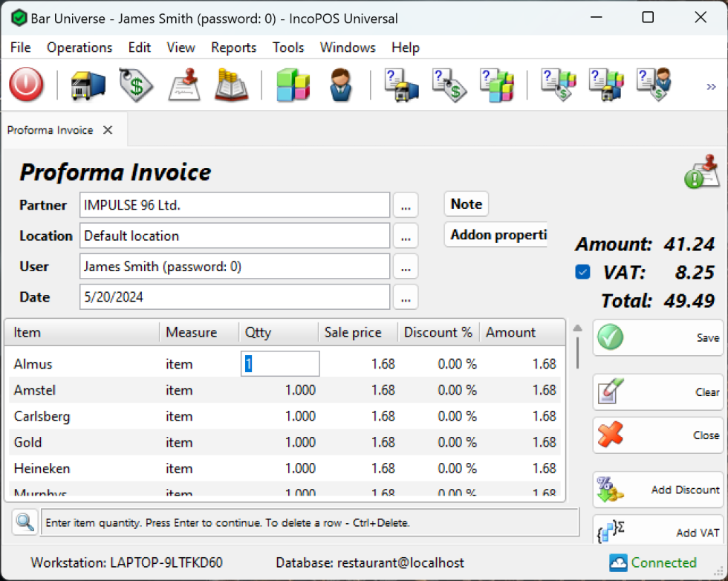Image resolution: width=728 pixels, height=581 pixels.
Task: Open report icon with cubes and truck
Action: (606, 85)
